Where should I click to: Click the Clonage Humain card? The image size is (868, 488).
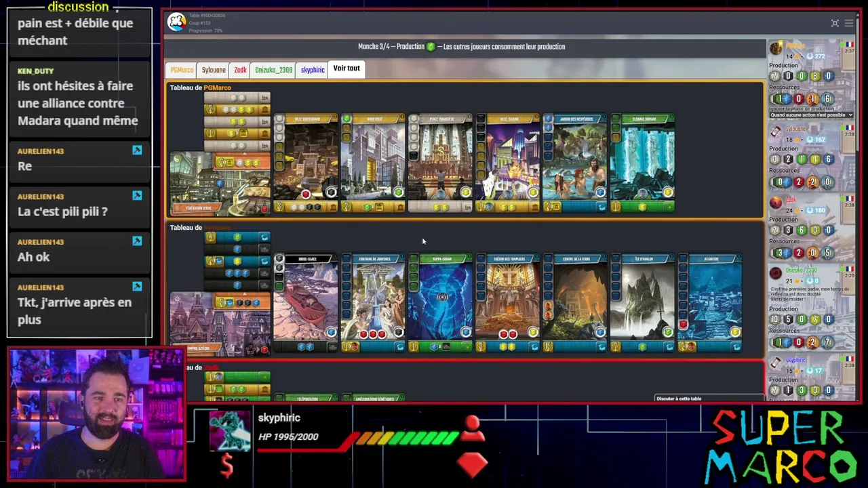pyautogui.click(x=642, y=163)
